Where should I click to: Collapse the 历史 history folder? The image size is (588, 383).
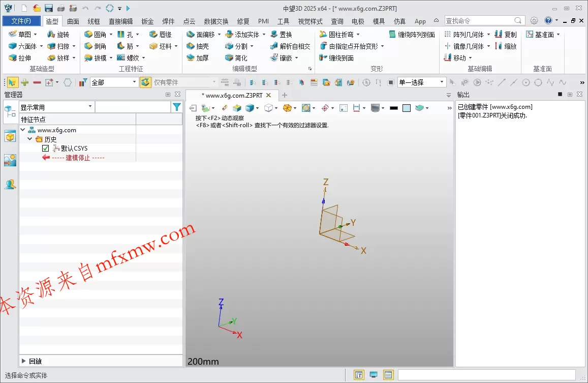tap(29, 139)
